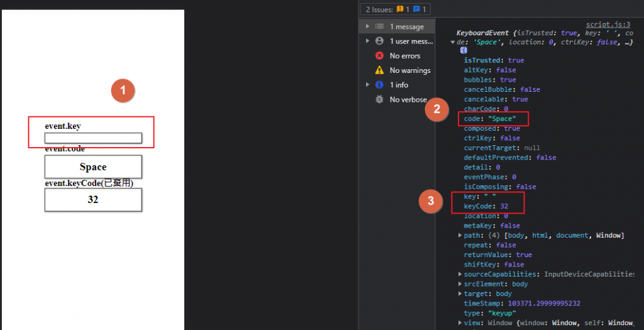Select the 'code: "Space"' property
This screenshot has height=330, width=644.
tap(490, 119)
